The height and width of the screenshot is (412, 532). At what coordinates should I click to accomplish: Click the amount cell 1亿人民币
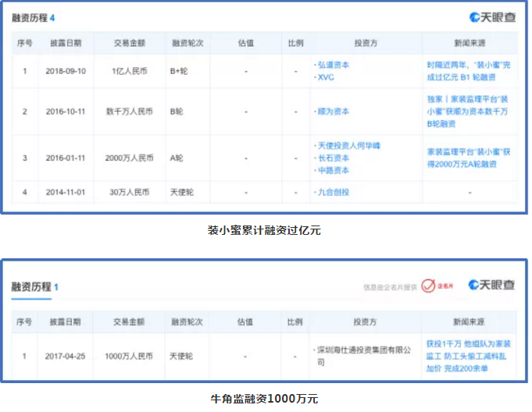click(129, 71)
